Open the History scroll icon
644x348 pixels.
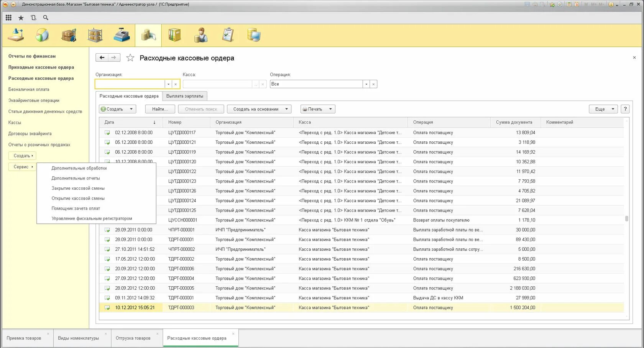click(33, 18)
